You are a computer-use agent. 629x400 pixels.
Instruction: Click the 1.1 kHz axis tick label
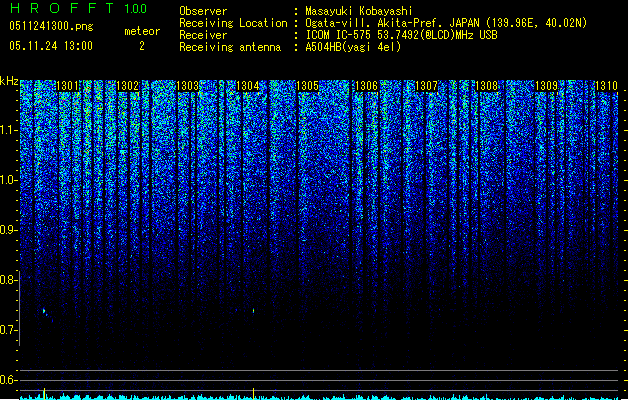(x=9, y=130)
